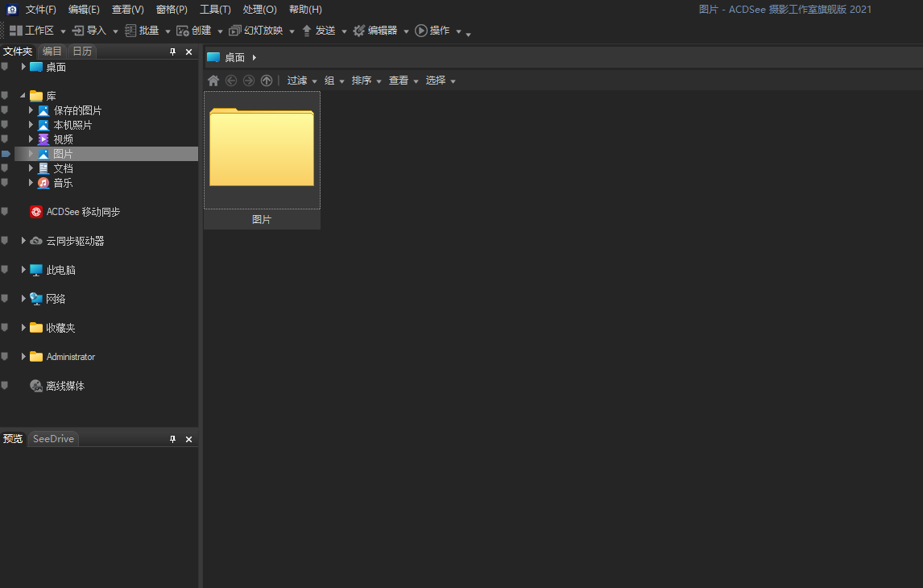Expand the 收藏夹 tree node
This screenshot has width=923, height=588.
pyautogui.click(x=23, y=327)
